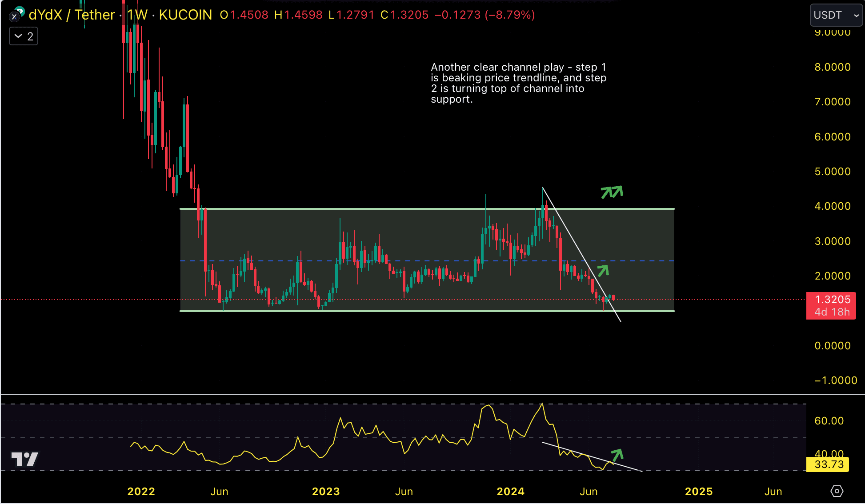Click the closing price value C1.3205

[x=404, y=15]
